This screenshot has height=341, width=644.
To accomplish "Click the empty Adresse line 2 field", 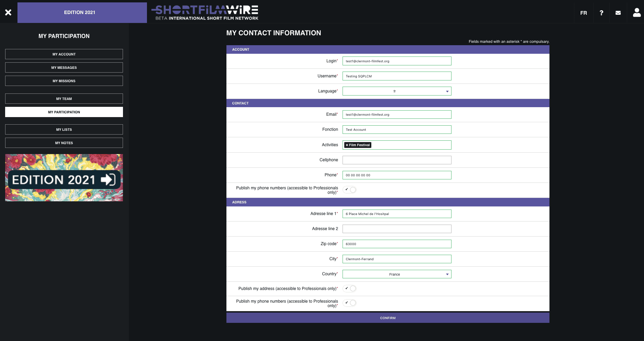I will [x=397, y=229].
